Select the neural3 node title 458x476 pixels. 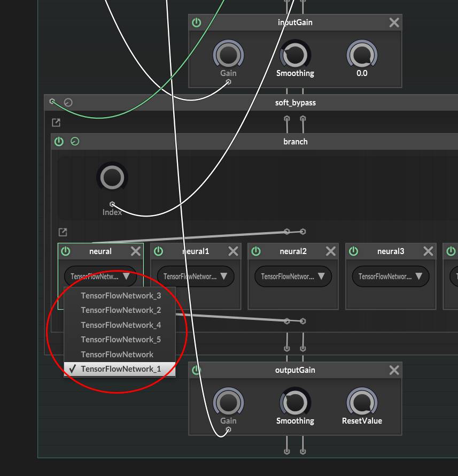coord(391,251)
